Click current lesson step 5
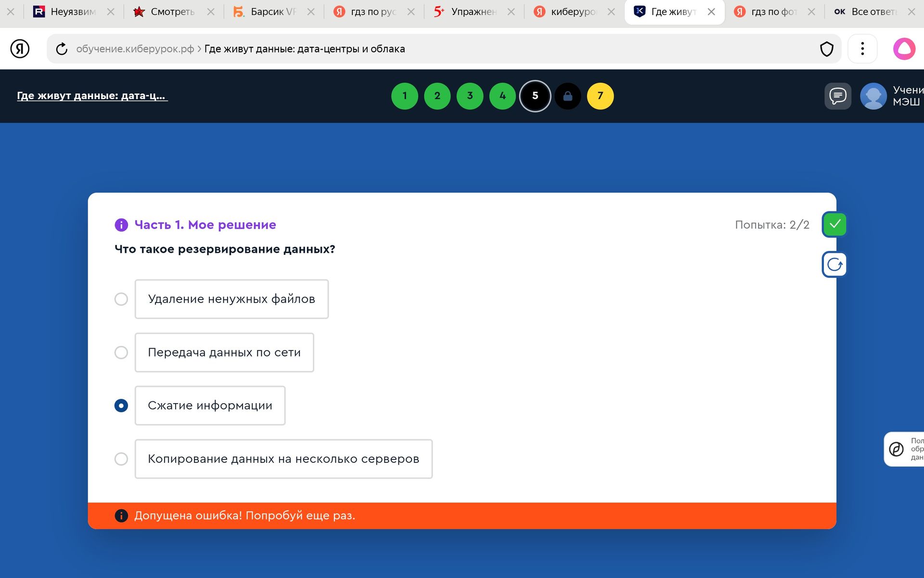 535,96
